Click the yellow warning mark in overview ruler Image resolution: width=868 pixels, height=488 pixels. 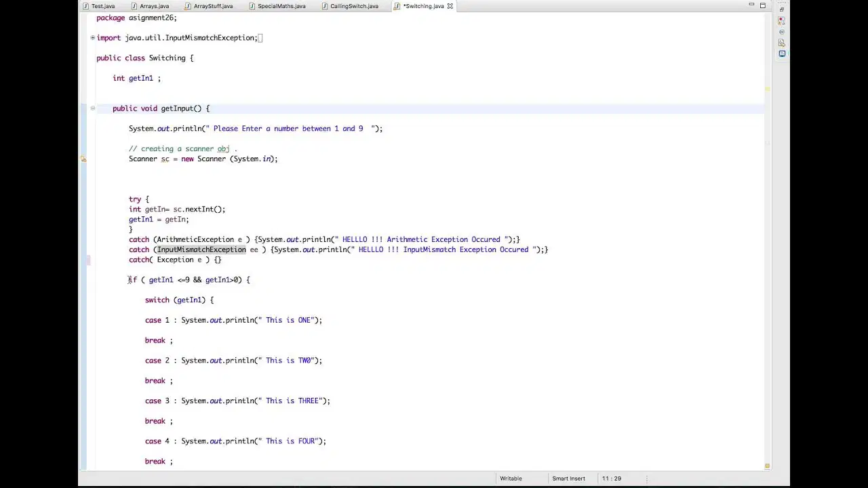click(767, 89)
